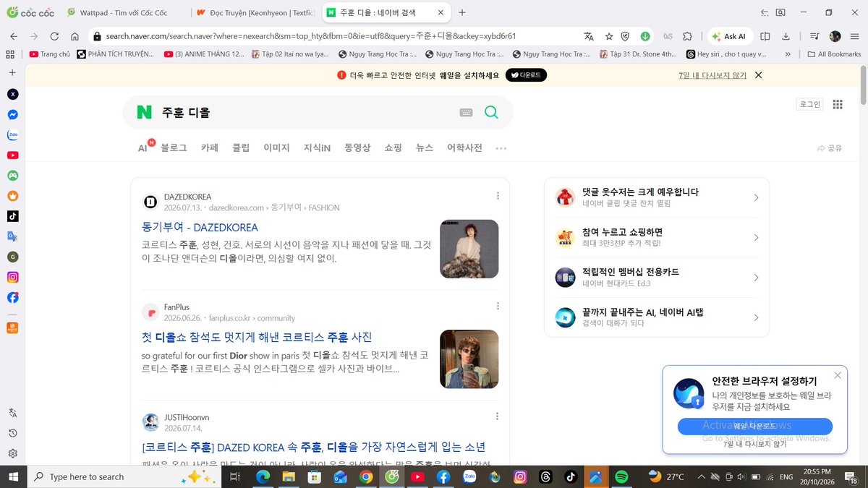Open split view icon in the toolbar

(765, 36)
